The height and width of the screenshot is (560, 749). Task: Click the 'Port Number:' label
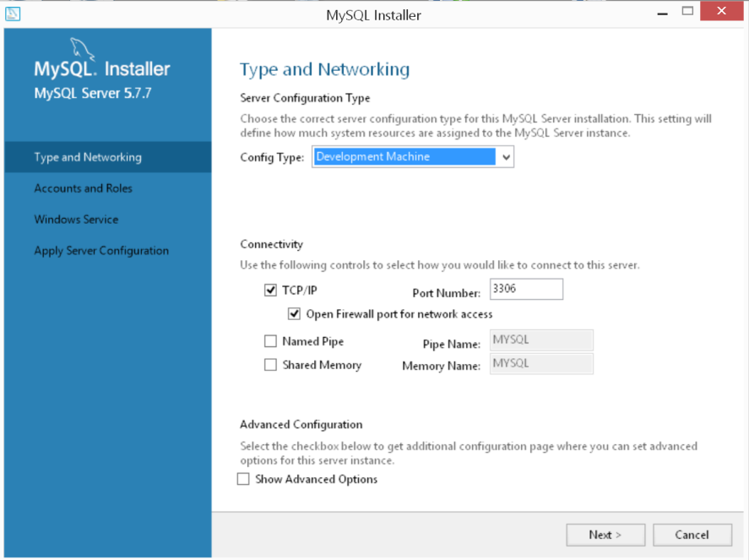[x=447, y=293]
